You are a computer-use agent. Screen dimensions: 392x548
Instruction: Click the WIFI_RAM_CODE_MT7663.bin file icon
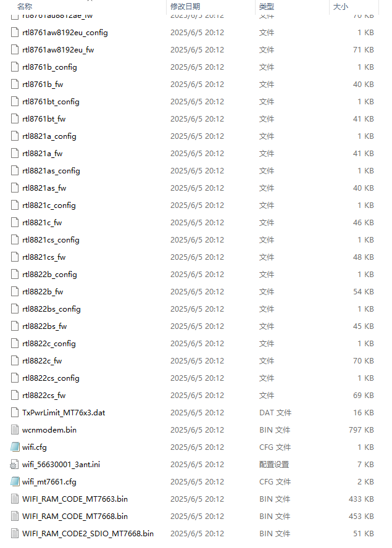click(x=15, y=499)
